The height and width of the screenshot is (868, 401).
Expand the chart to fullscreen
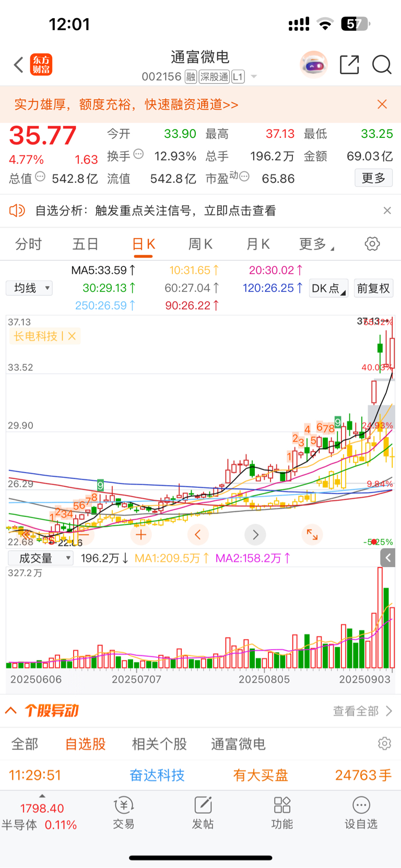point(312,534)
